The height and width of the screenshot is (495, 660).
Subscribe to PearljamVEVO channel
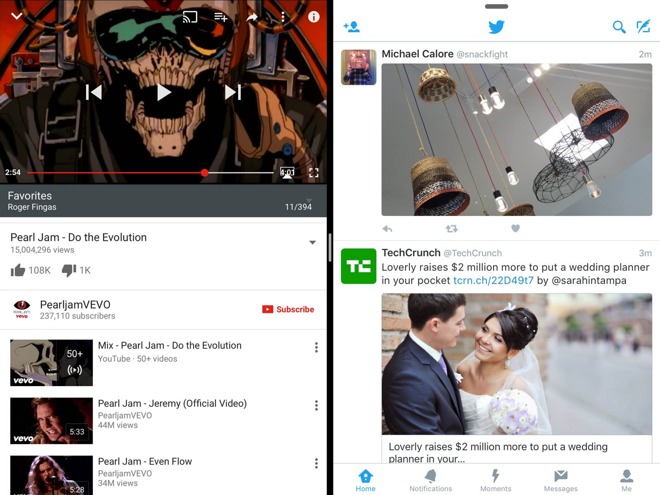(288, 309)
